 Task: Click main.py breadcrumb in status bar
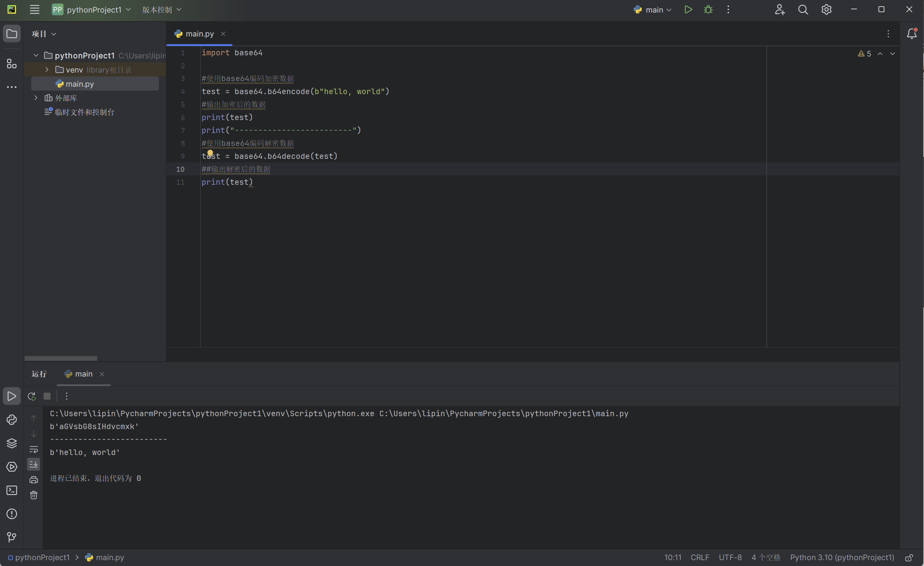pos(105,557)
